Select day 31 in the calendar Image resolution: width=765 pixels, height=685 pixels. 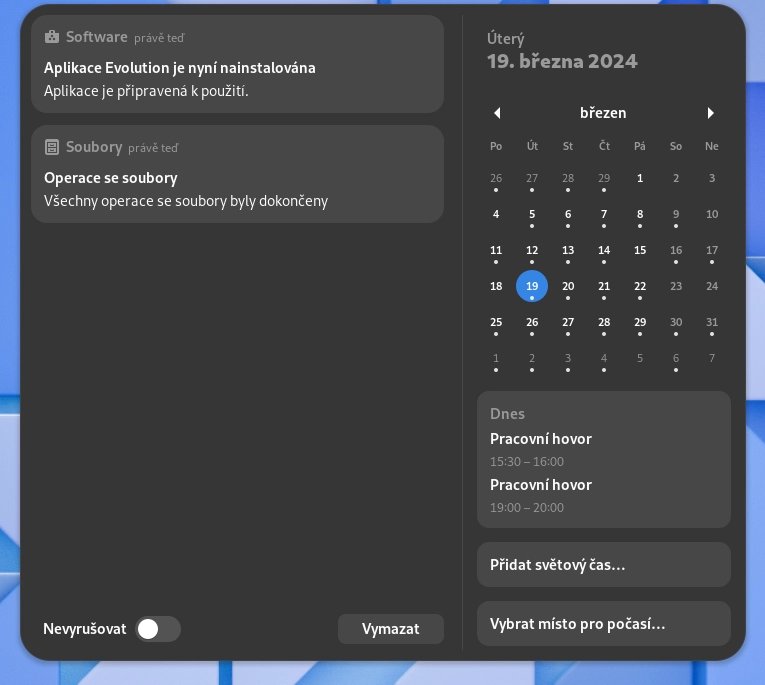point(712,322)
